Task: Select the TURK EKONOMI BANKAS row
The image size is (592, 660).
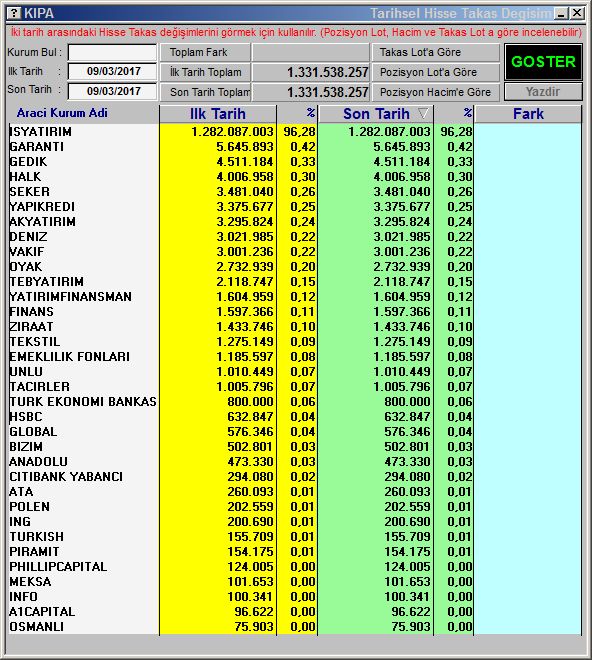Action: point(295,402)
